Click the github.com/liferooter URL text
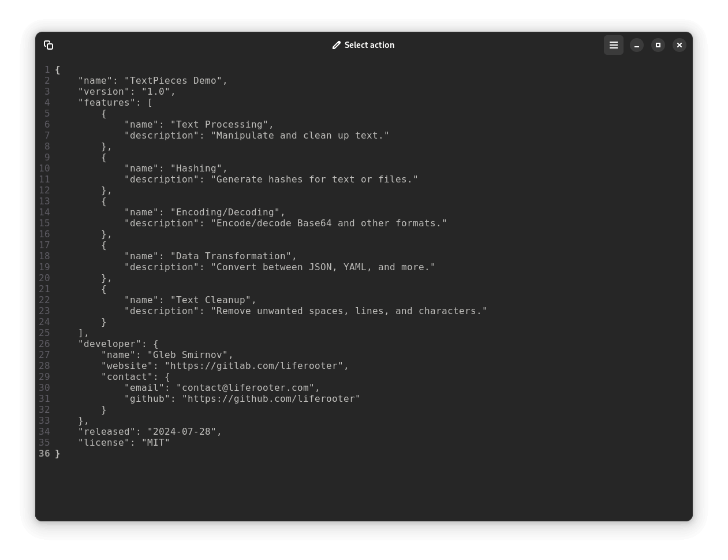The image size is (728, 560). click(271, 399)
